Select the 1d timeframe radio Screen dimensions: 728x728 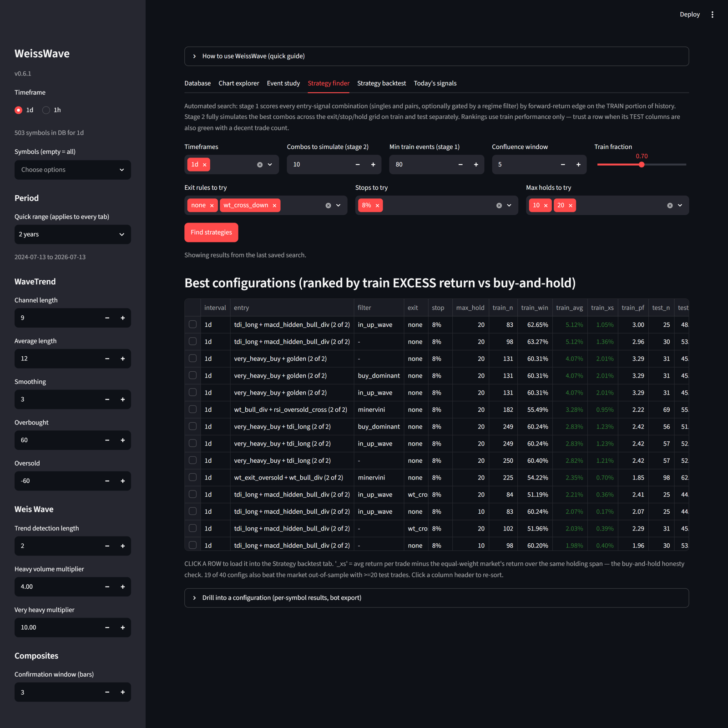tap(19, 110)
